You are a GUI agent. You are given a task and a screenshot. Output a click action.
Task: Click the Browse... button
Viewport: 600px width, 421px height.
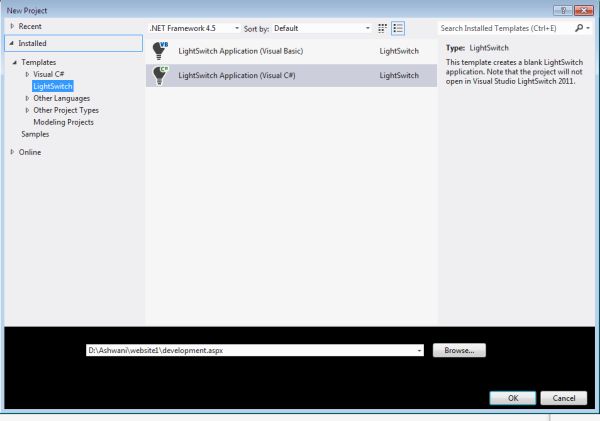[459, 350]
